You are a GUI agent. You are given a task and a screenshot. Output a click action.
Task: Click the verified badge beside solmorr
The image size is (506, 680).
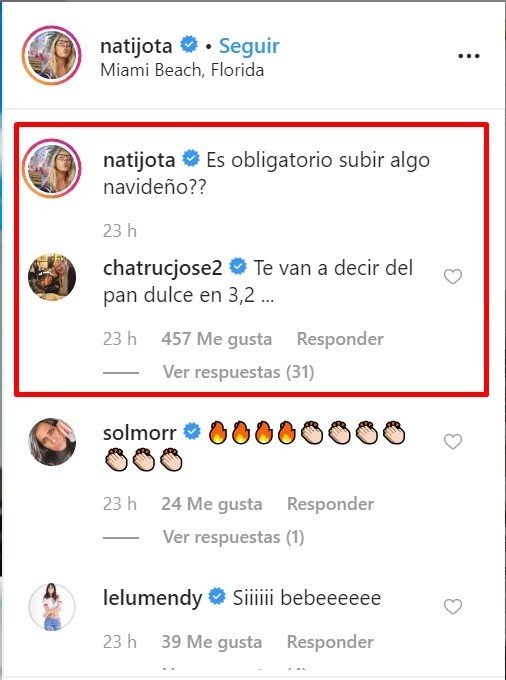click(192, 432)
